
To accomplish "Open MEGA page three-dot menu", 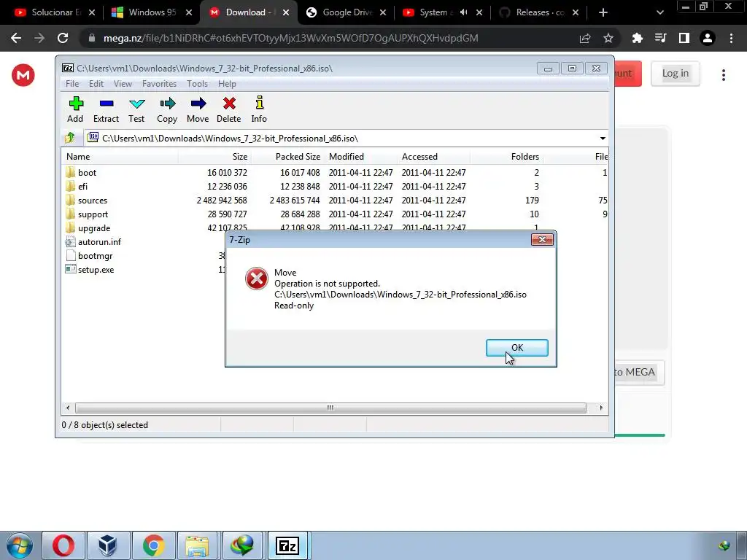I will click(x=724, y=75).
